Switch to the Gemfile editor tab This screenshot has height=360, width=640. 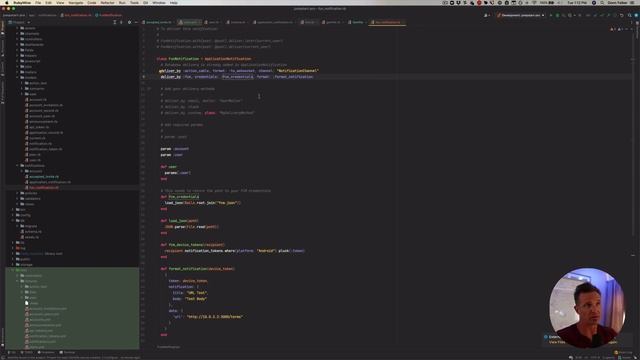tap(358, 22)
